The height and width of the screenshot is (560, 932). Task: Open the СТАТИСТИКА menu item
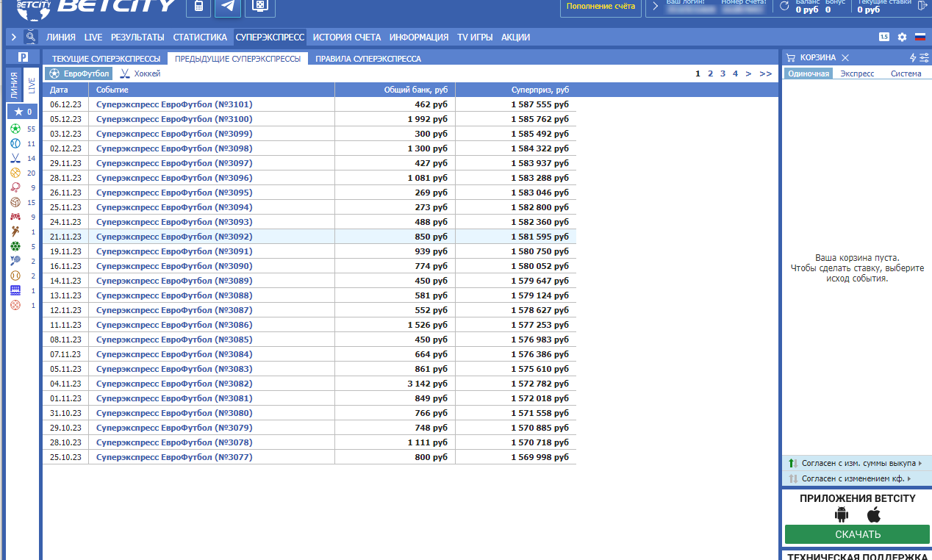pyautogui.click(x=200, y=37)
